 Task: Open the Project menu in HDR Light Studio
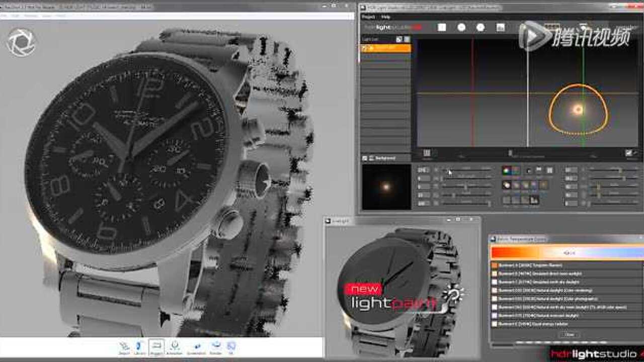368,17
